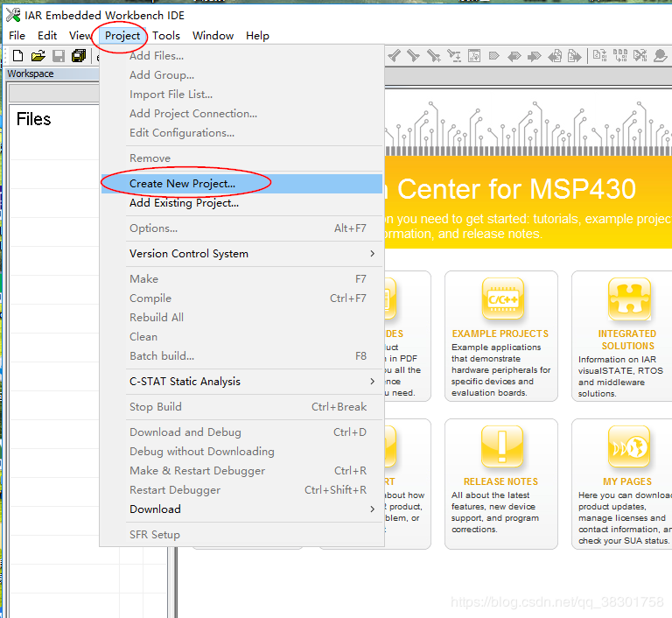Click the Open file folder icon

click(38, 56)
